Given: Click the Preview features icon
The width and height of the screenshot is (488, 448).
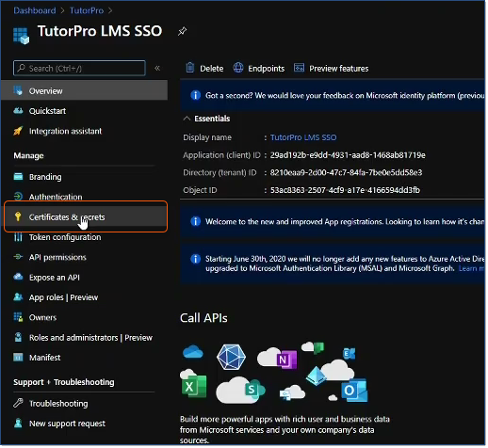Looking at the screenshot, I should point(299,68).
